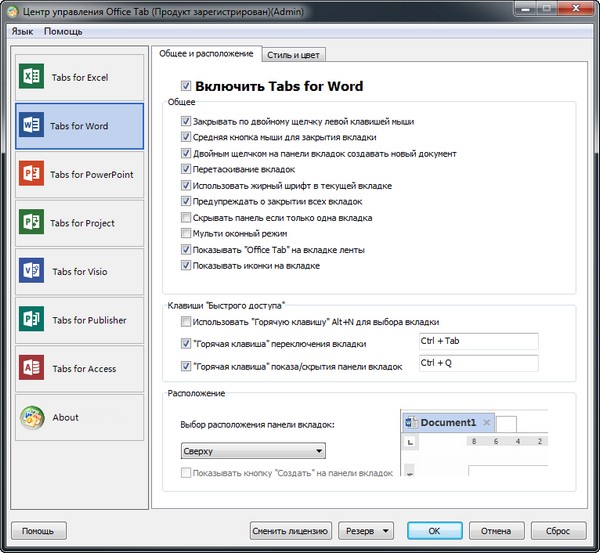Switch to the Стиль и цвет tab
This screenshot has width=600, height=553.
click(293, 54)
